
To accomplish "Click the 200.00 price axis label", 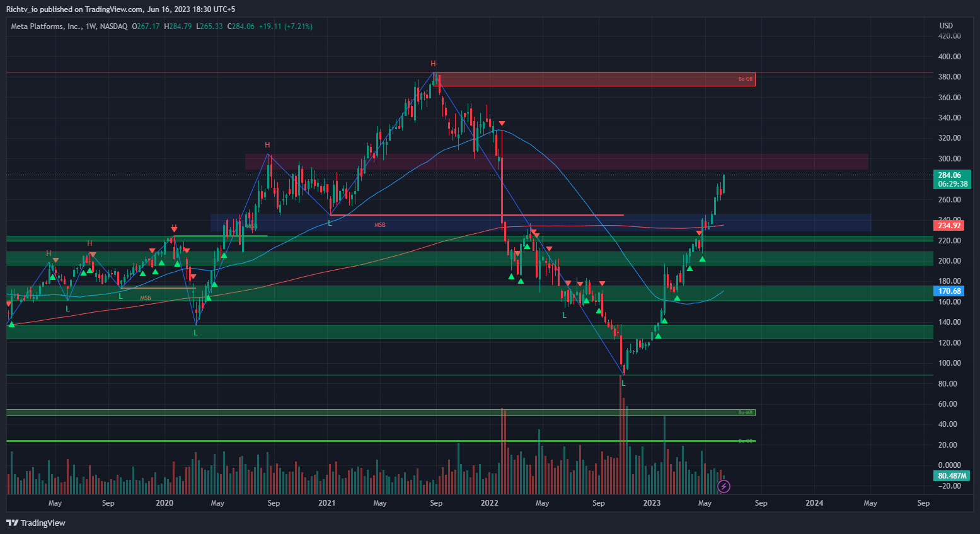I will pos(949,261).
